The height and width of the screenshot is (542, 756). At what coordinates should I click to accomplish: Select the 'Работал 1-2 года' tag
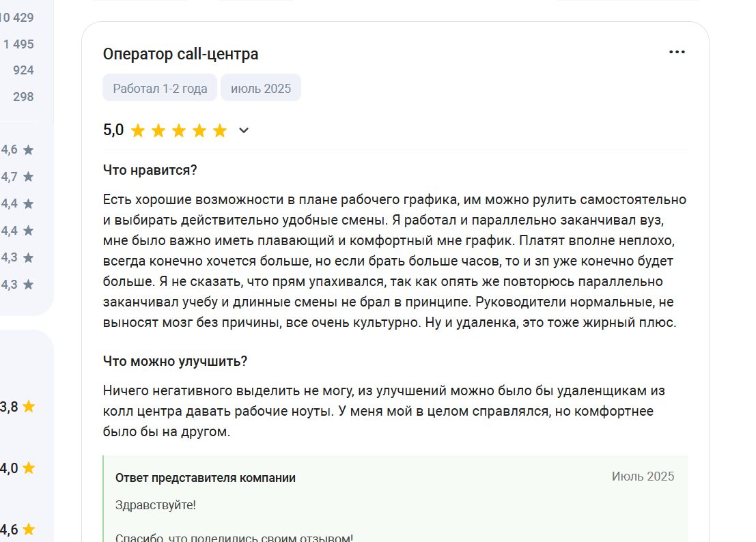(160, 88)
